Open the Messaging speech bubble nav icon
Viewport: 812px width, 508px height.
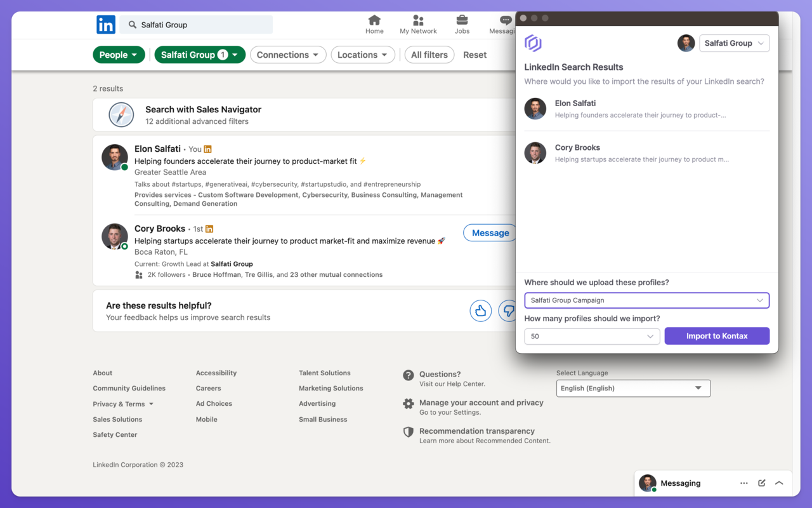click(506, 20)
